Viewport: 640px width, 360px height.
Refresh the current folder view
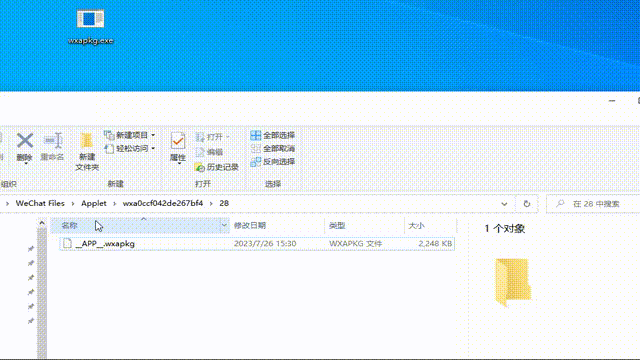tap(527, 204)
